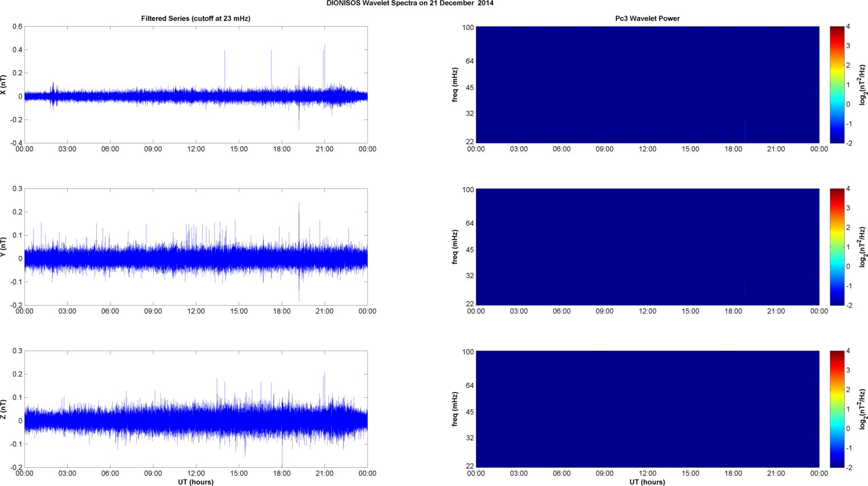
Task: Click the 0.6 tick on the X (nT) axis
Action: [17, 27]
